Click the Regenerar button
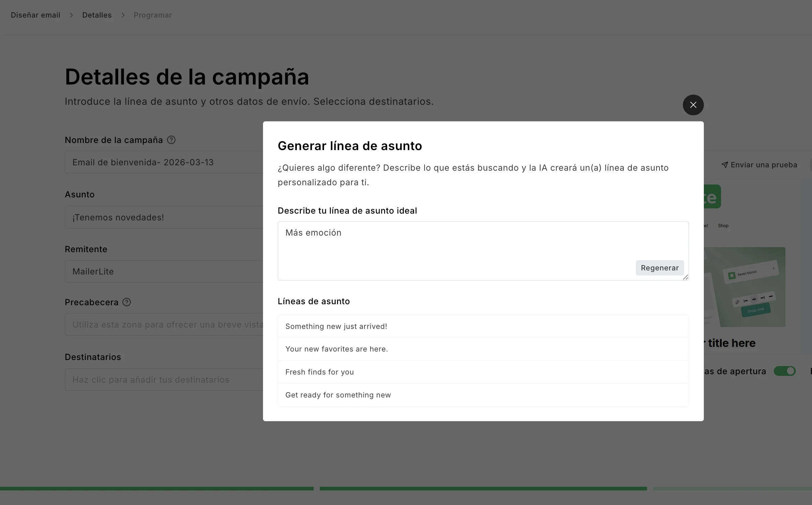812x505 pixels. 660,268
